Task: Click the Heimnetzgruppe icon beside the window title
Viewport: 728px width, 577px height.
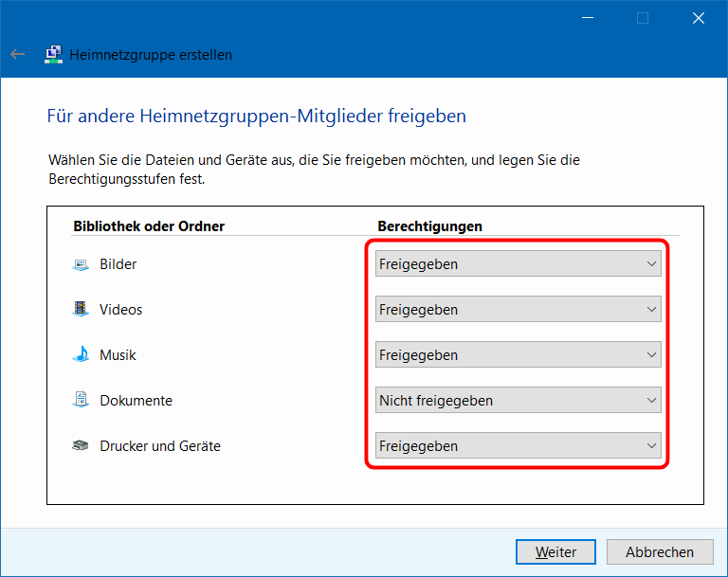Action: point(53,55)
